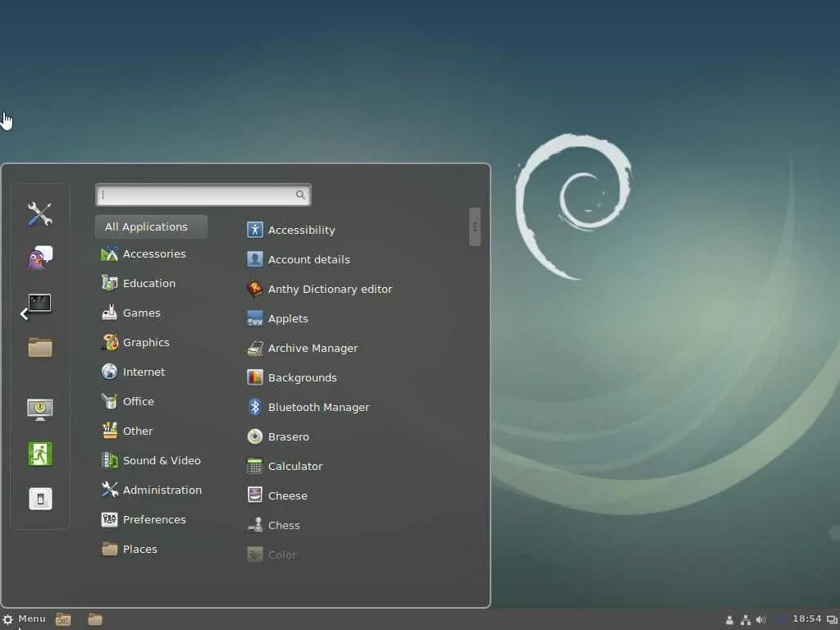Screen dimensions: 840x630
Task: Select the All Applications category
Action: tap(151, 226)
